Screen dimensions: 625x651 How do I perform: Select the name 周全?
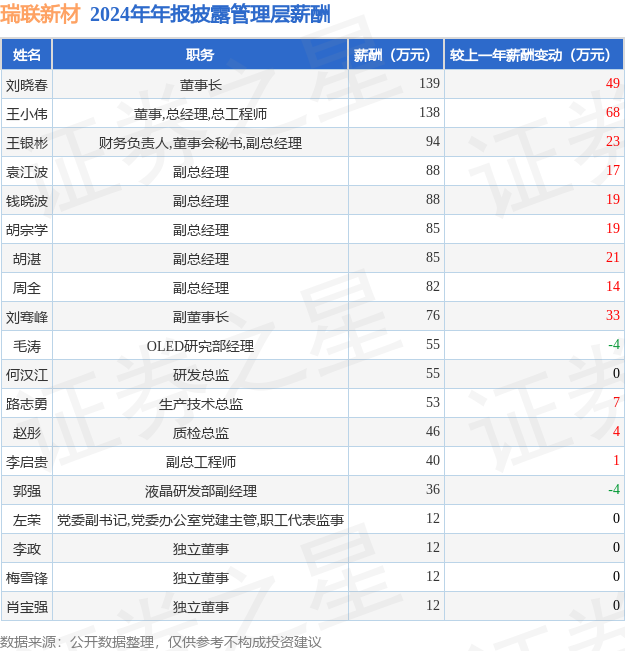[x=27, y=288]
